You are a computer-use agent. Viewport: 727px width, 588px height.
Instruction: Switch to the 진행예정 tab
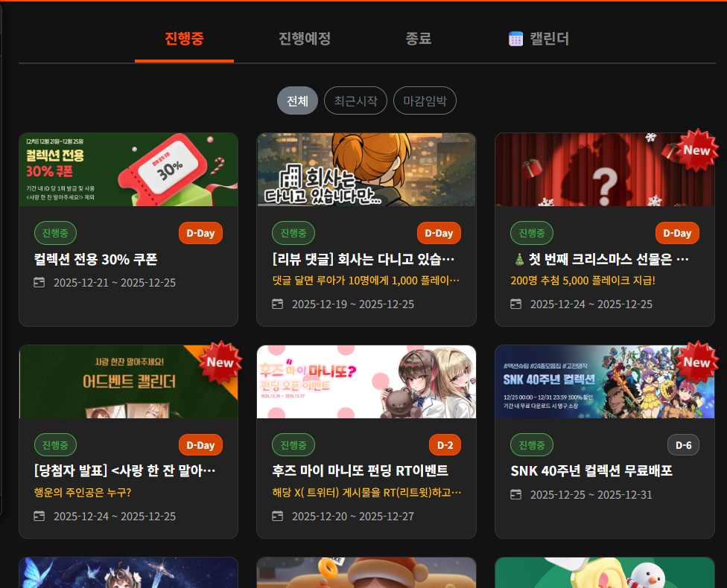click(x=305, y=39)
